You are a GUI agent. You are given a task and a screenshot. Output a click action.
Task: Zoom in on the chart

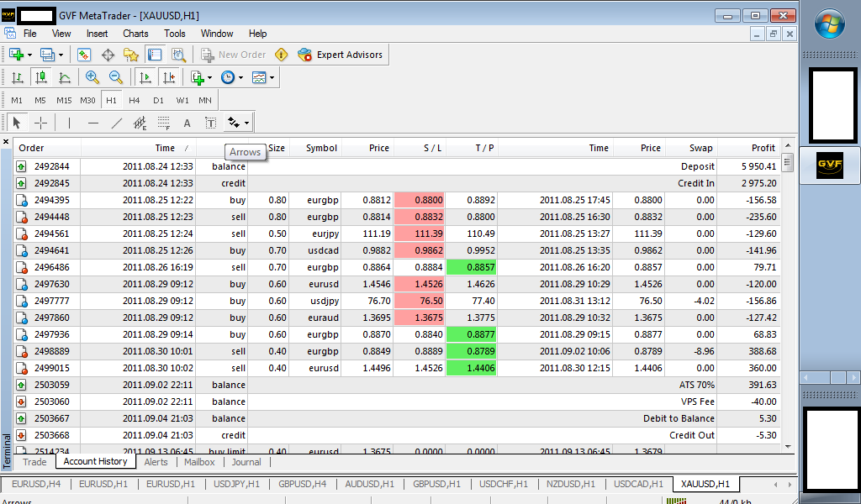click(x=92, y=78)
